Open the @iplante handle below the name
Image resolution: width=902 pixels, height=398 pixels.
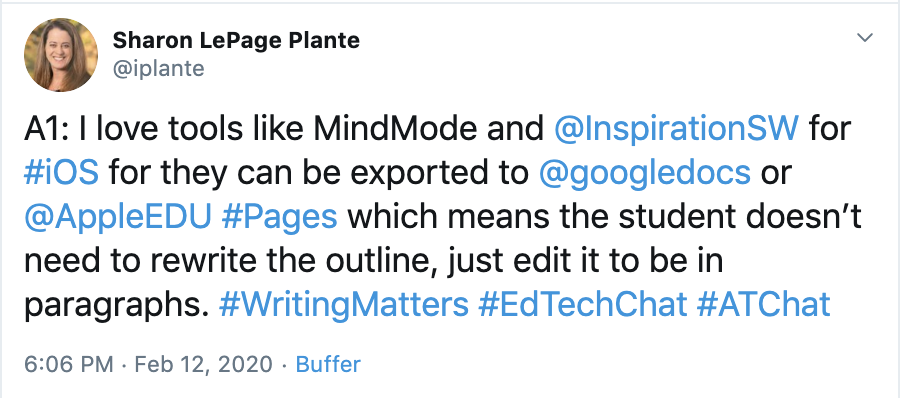click(x=158, y=68)
